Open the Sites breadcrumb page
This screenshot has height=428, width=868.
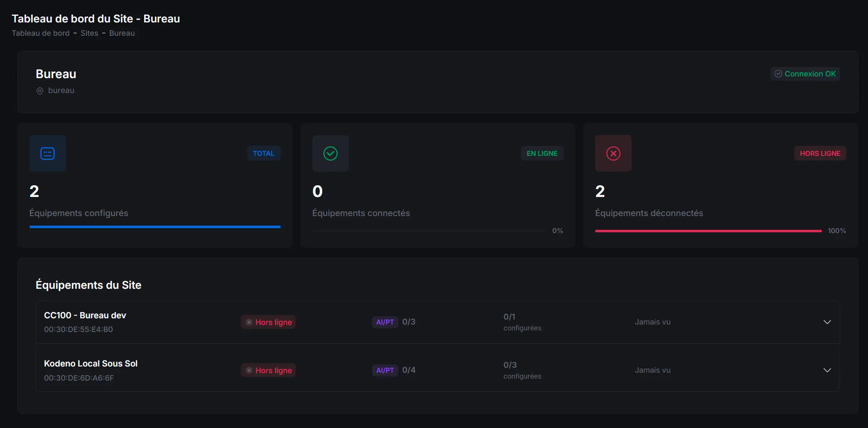coord(89,33)
